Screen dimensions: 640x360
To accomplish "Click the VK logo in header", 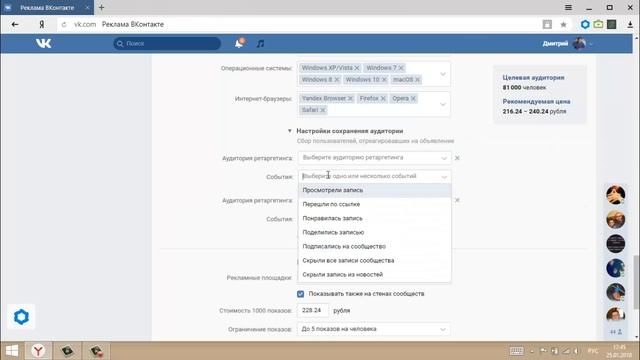I will [x=43, y=43].
